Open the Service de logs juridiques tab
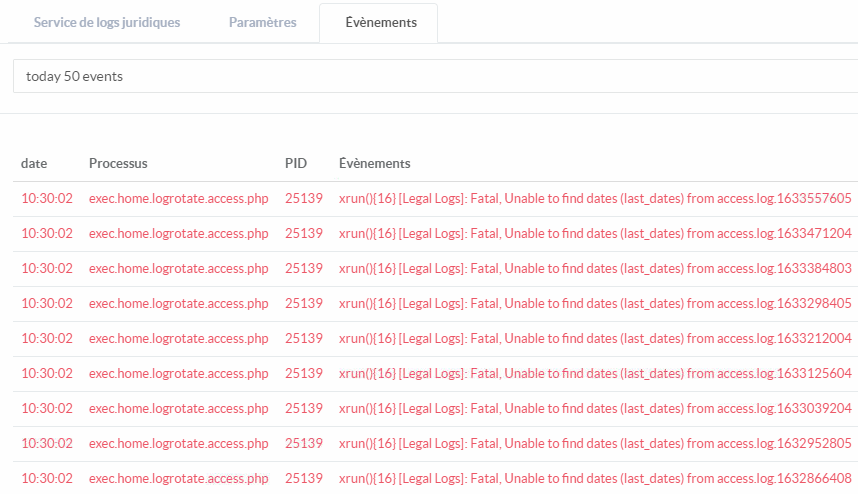 [x=107, y=23]
